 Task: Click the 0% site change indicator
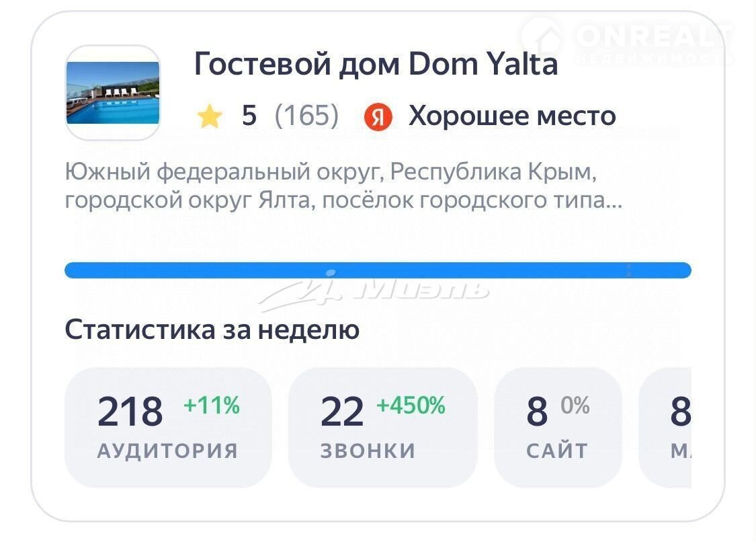click(x=575, y=405)
